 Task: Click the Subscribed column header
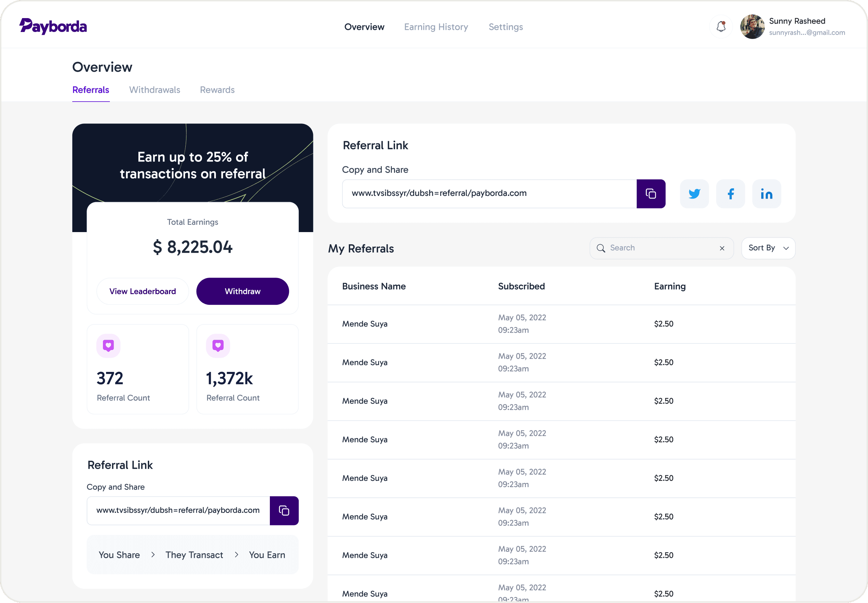coord(521,286)
